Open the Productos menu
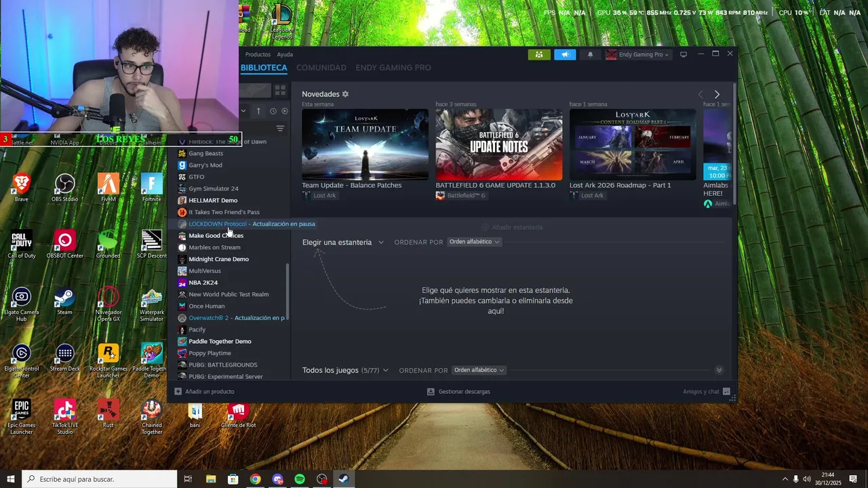Viewport: 868px width, 488px height. pyautogui.click(x=258, y=54)
